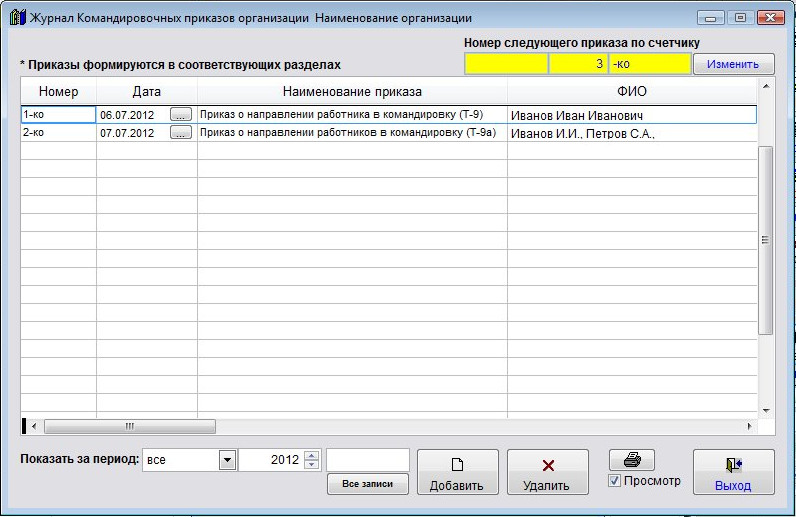Minimize the journal window
796x517 pixels.
(x=711, y=18)
